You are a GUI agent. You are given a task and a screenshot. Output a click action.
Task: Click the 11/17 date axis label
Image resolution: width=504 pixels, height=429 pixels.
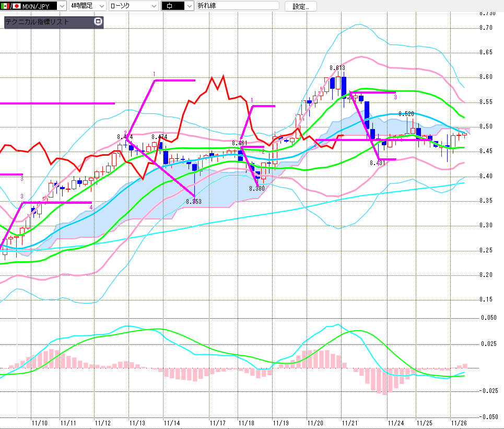218,422
